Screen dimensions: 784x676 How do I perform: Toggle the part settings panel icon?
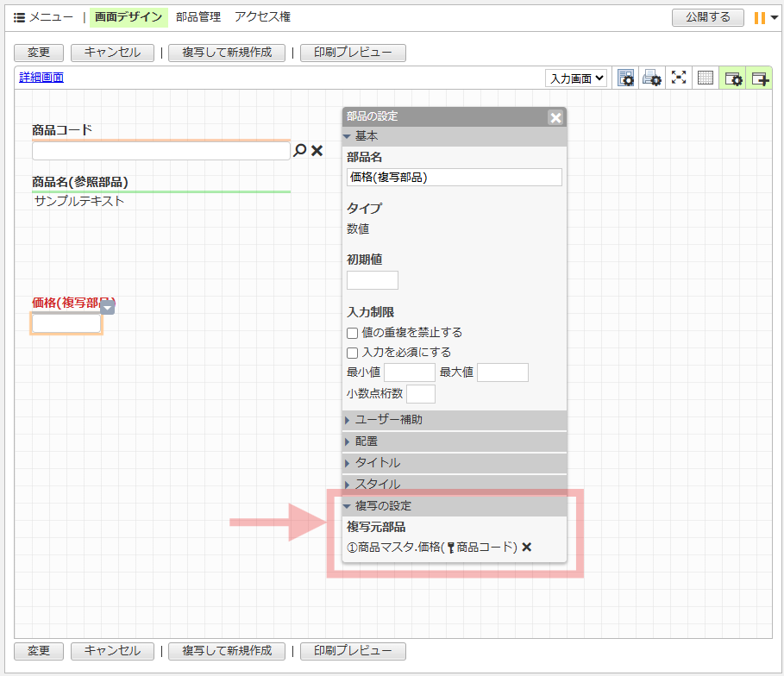[732, 78]
